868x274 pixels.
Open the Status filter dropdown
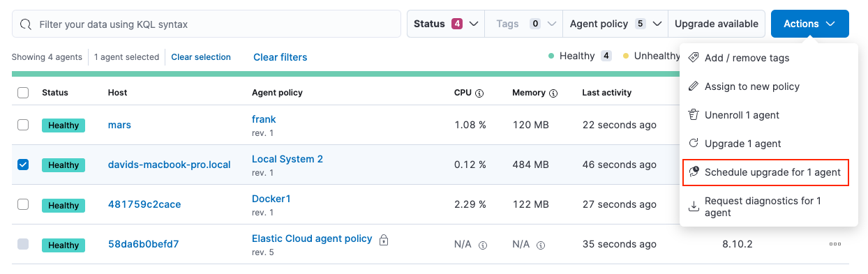446,24
